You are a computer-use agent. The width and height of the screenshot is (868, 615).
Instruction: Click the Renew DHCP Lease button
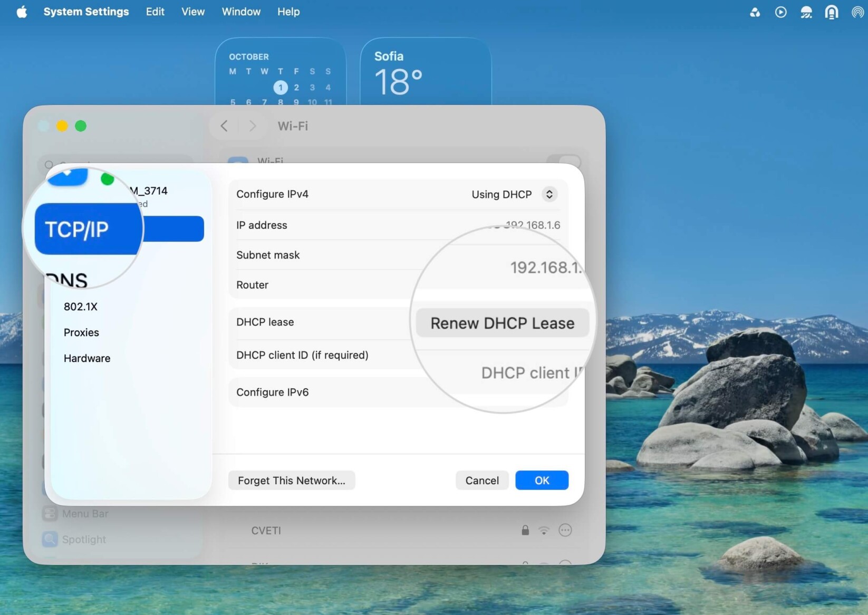coord(503,323)
